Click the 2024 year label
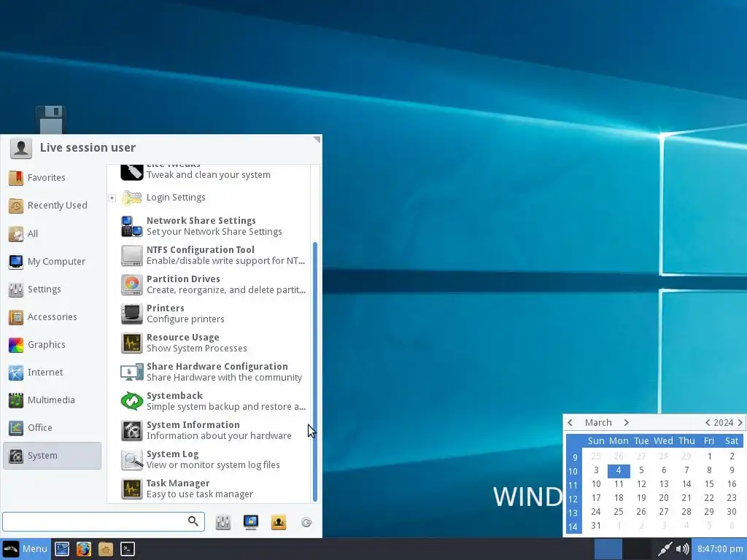 tap(723, 422)
